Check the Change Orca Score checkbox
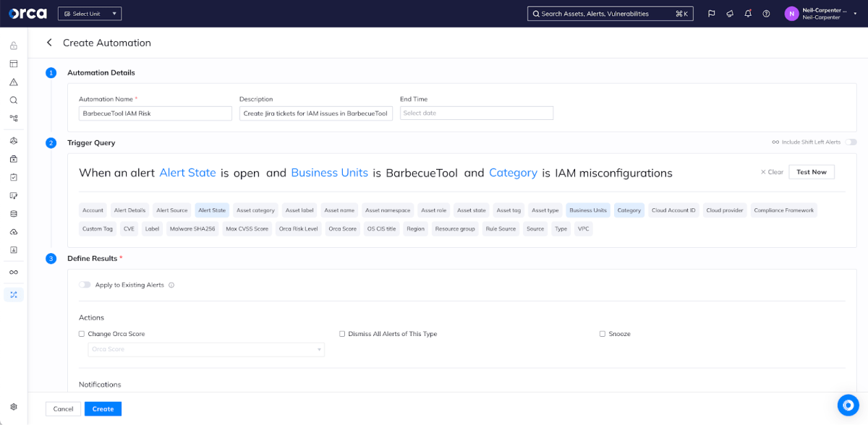The height and width of the screenshot is (425, 868). 82,334
